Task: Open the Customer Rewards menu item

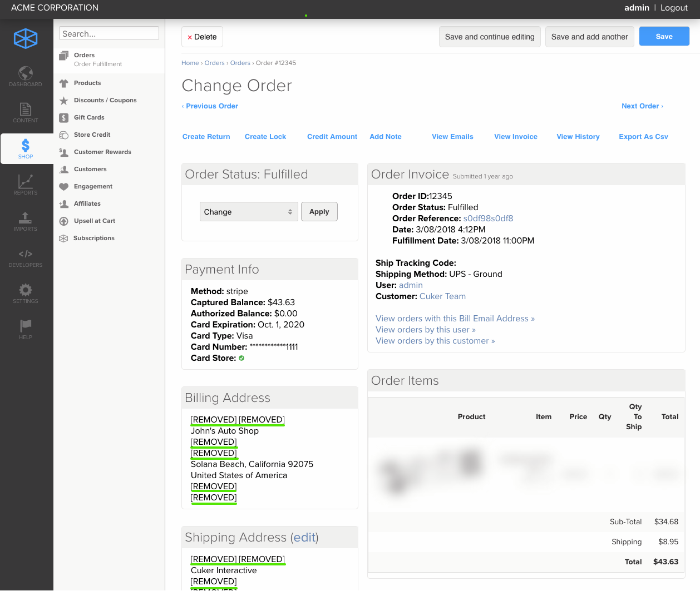Action: tap(102, 152)
